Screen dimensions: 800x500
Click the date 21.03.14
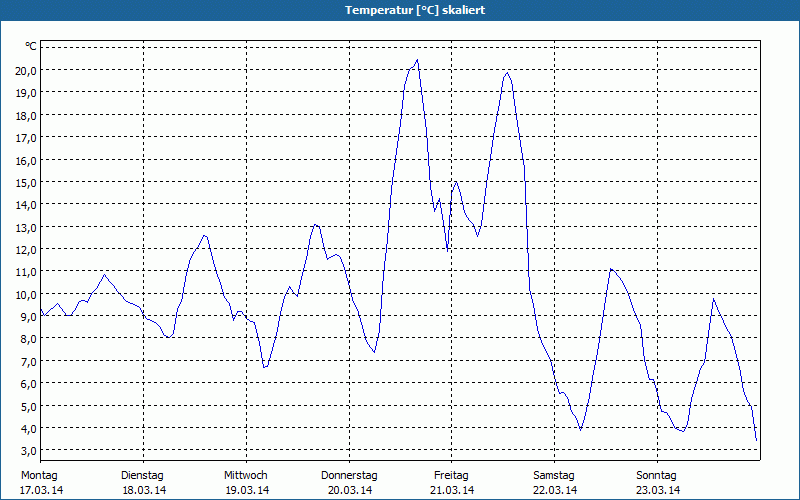pyautogui.click(x=452, y=490)
